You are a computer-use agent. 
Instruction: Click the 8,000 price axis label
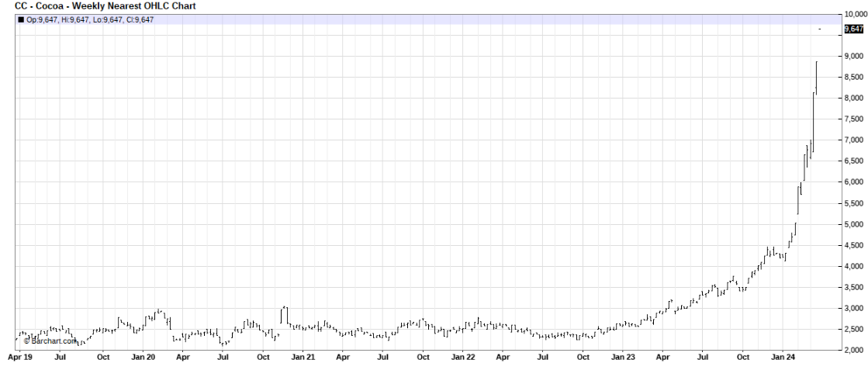point(856,99)
